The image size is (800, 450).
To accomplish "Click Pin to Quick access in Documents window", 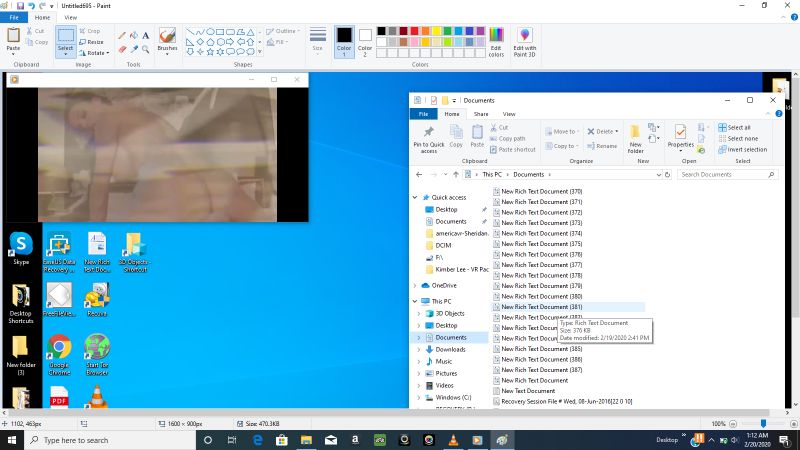I will [x=429, y=139].
